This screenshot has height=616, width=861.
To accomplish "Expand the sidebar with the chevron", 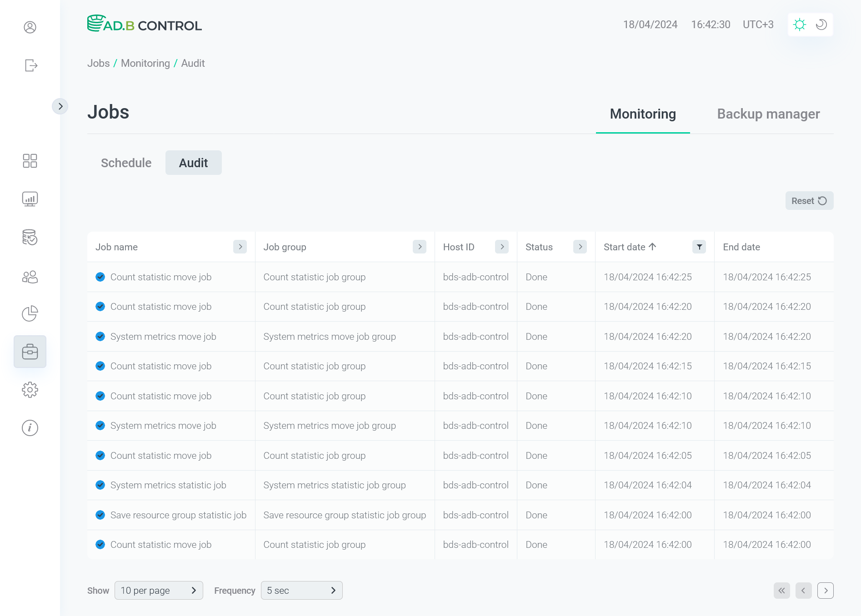I will point(60,106).
